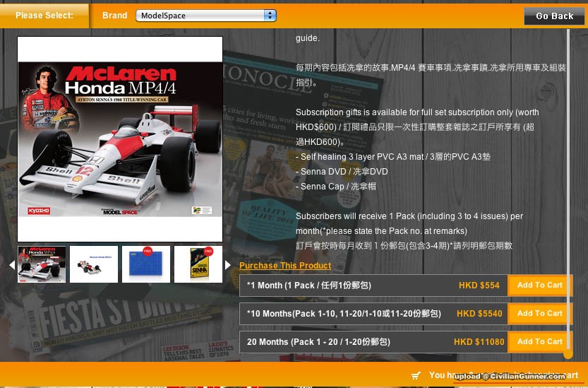The width and height of the screenshot is (588, 388).
Task: Click the Purchase This Product link
Action: coord(285,266)
